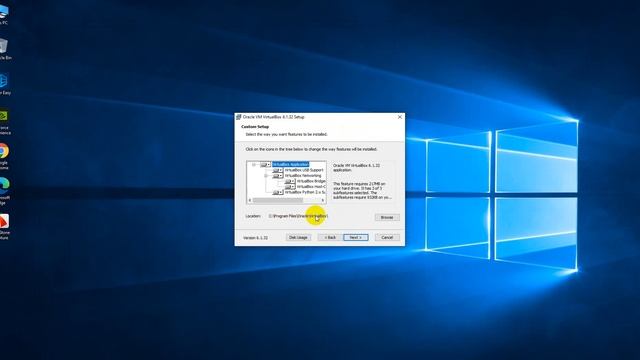Collapse the VirtualBox Application tree node

[x=254, y=164]
